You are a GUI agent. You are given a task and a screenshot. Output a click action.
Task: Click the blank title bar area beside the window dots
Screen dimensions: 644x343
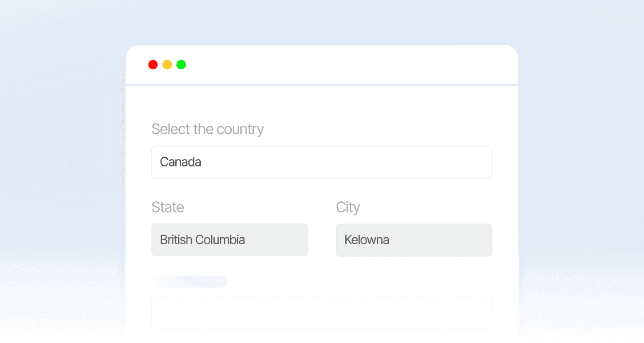(343, 65)
